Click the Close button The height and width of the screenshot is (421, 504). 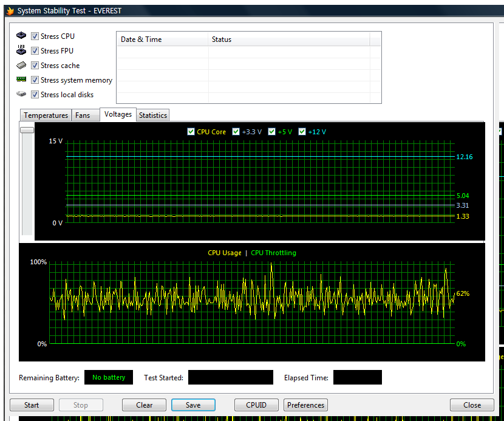(472, 405)
